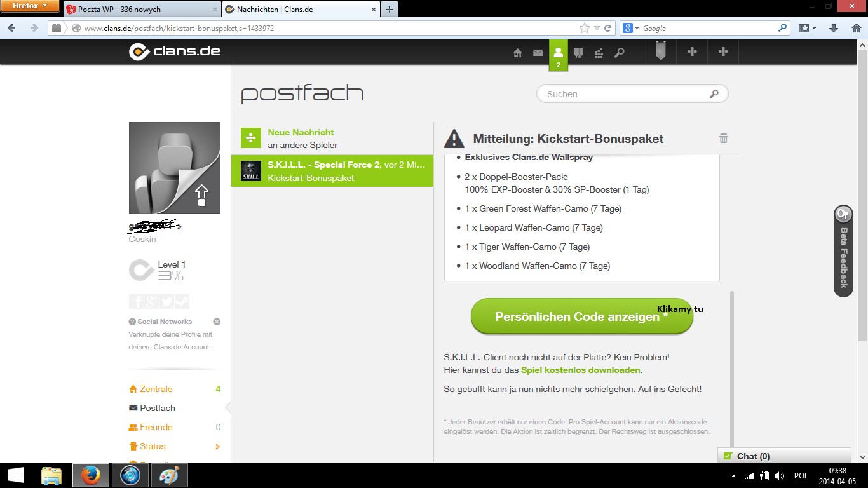868x488 pixels.
Task: Click Coskin username text
Action: (x=142, y=240)
